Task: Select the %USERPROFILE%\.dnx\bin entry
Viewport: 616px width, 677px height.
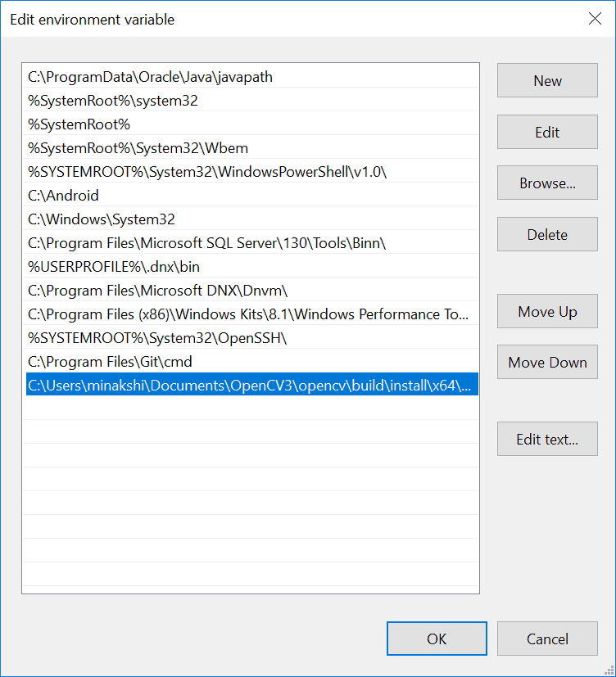Action: coord(251,267)
